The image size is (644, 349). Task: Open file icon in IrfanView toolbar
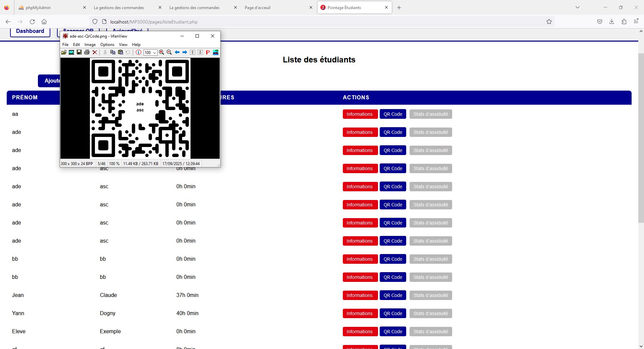(64, 52)
